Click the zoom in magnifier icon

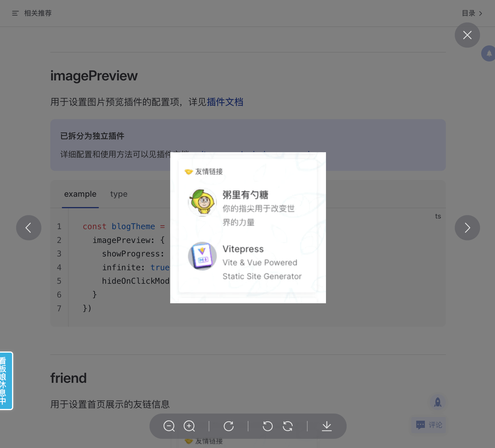189,426
